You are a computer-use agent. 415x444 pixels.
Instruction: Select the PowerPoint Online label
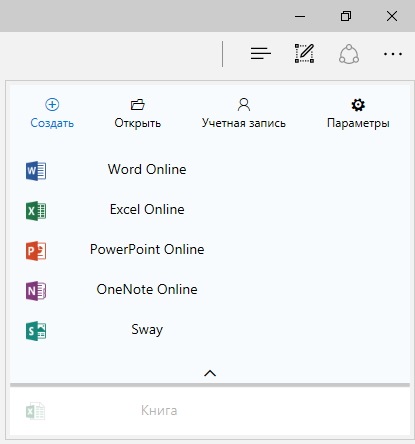tap(147, 249)
